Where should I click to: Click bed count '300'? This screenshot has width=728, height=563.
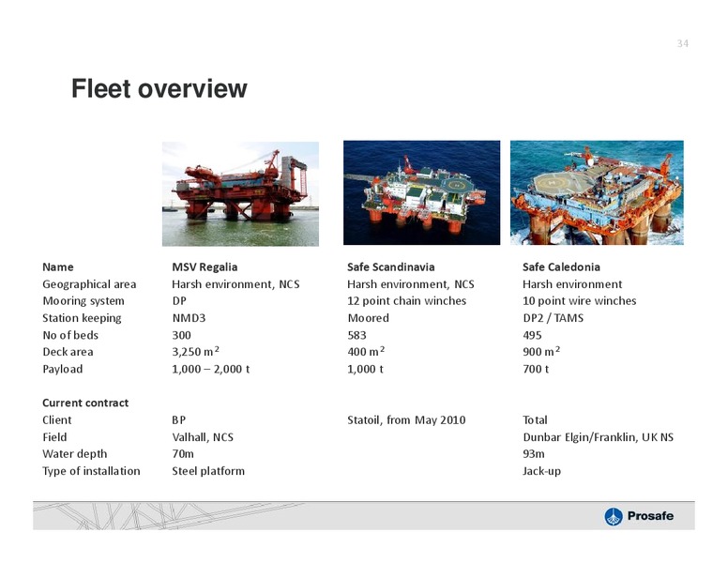coord(182,335)
